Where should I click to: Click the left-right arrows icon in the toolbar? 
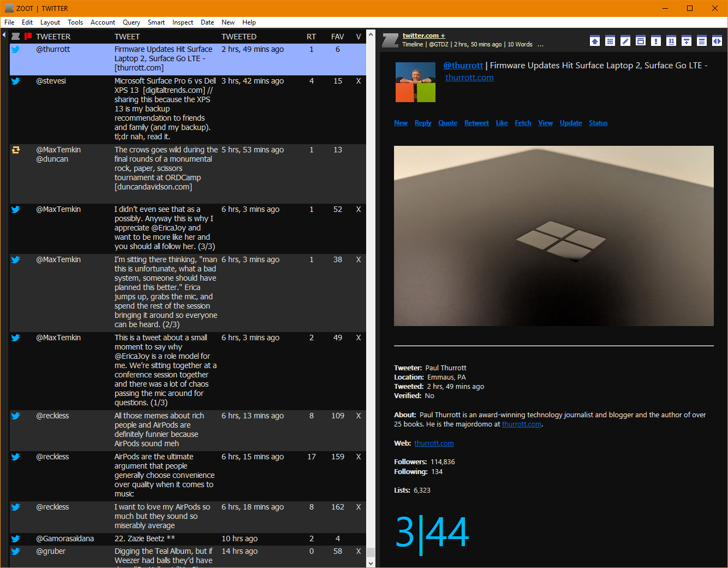(x=717, y=41)
